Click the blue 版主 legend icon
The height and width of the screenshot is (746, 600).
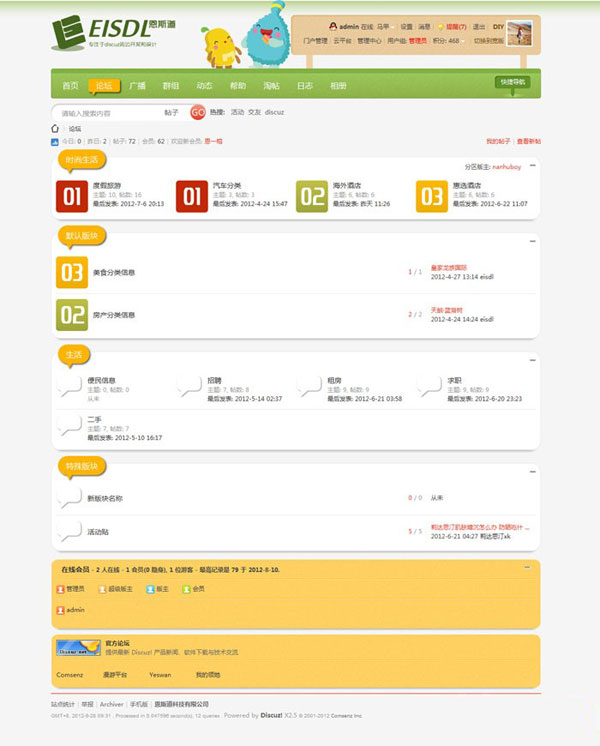pos(150,589)
